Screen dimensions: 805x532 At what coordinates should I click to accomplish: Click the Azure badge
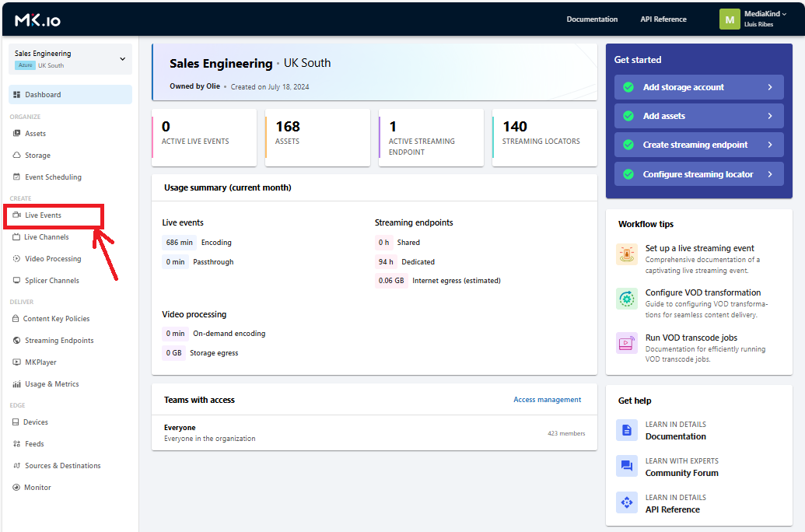25,65
